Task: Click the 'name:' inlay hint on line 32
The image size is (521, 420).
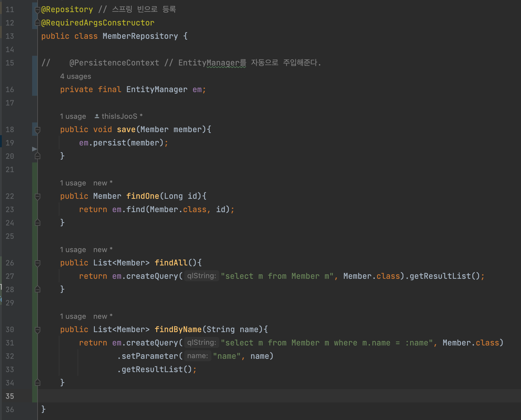Action: pos(197,356)
